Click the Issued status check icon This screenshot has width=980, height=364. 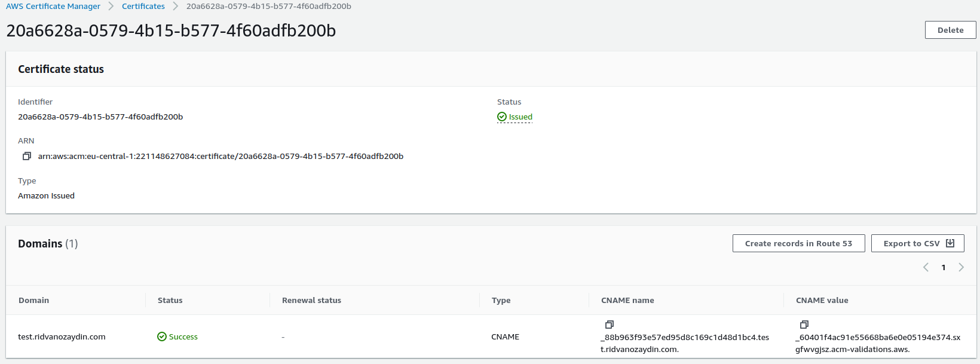[502, 117]
